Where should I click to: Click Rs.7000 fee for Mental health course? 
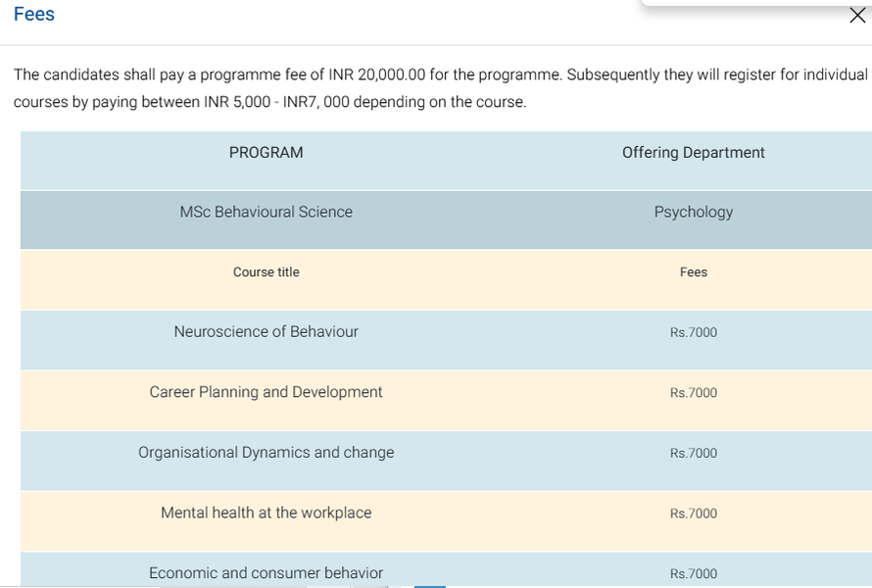coord(693,514)
